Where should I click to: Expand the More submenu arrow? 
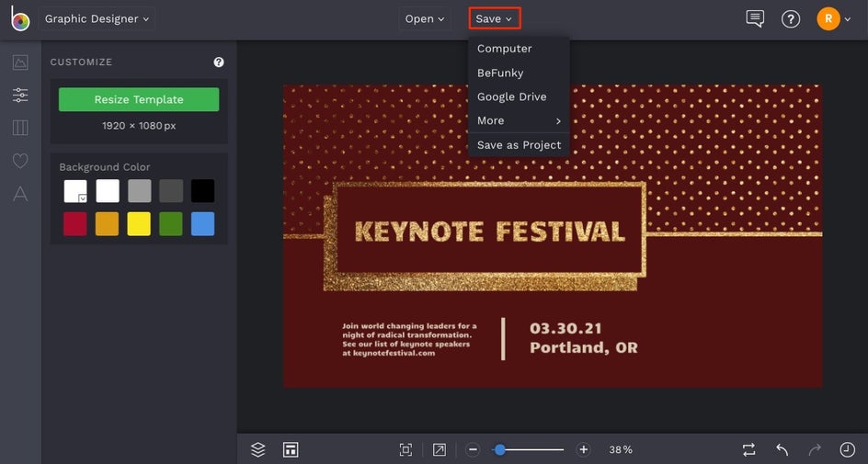pos(558,121)
